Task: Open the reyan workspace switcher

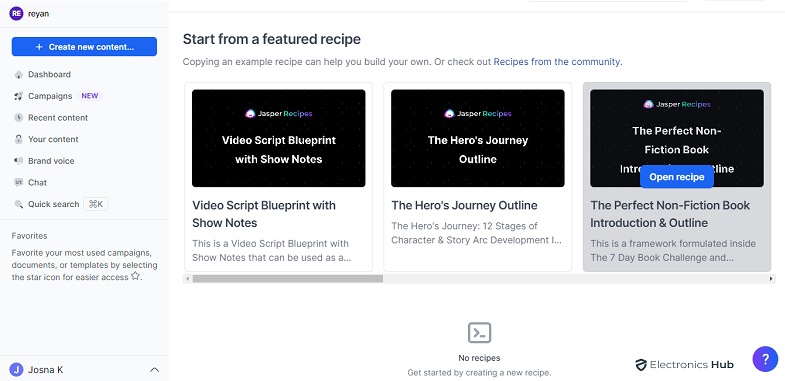Action: [x=30, y=14]
